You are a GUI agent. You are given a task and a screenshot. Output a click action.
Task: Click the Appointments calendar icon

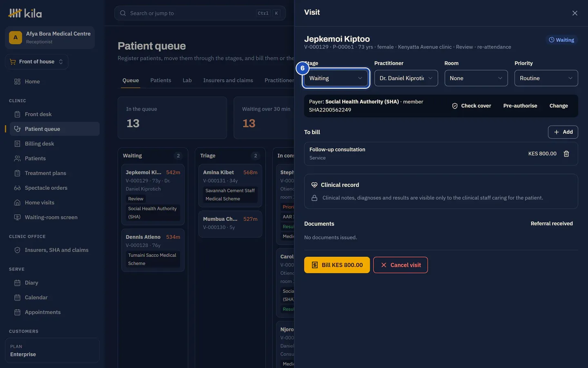click(x=17, y=312)
